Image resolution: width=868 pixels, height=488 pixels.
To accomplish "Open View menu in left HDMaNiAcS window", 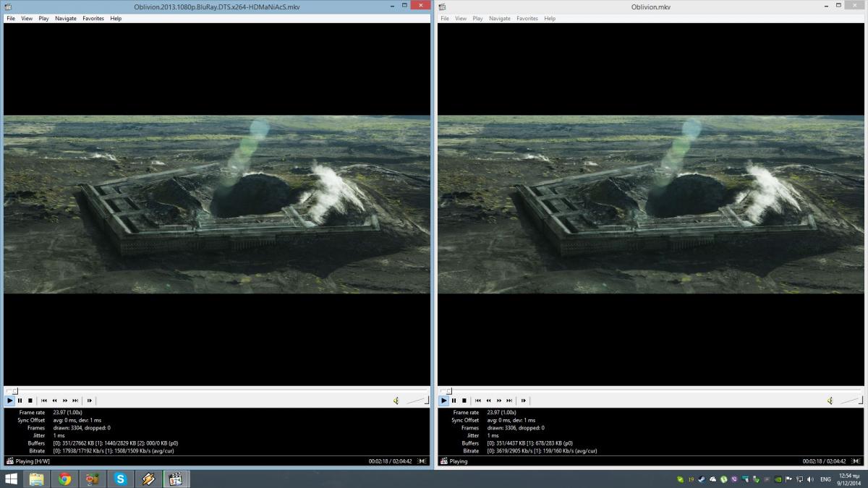I will pyautogui.click(x=27, y=18).
